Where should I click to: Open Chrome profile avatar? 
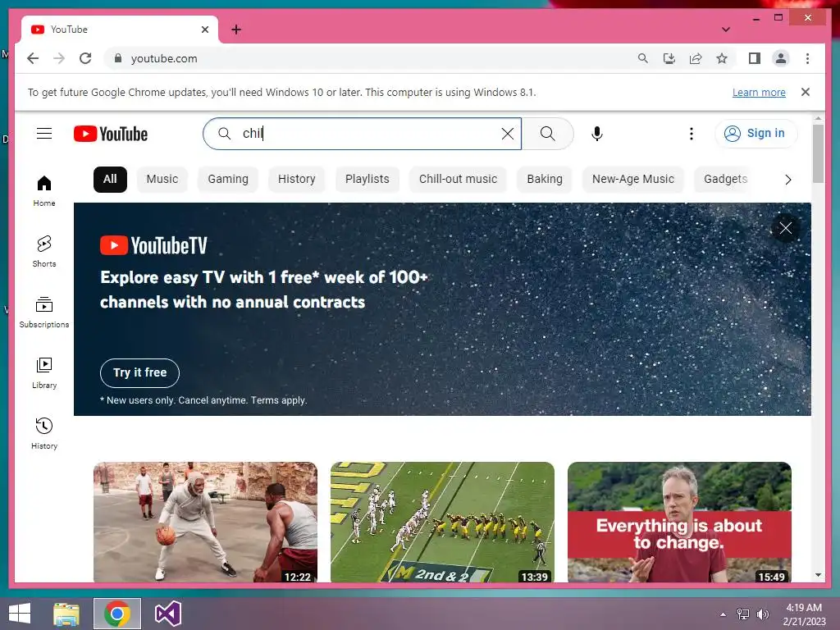point(781,58)
